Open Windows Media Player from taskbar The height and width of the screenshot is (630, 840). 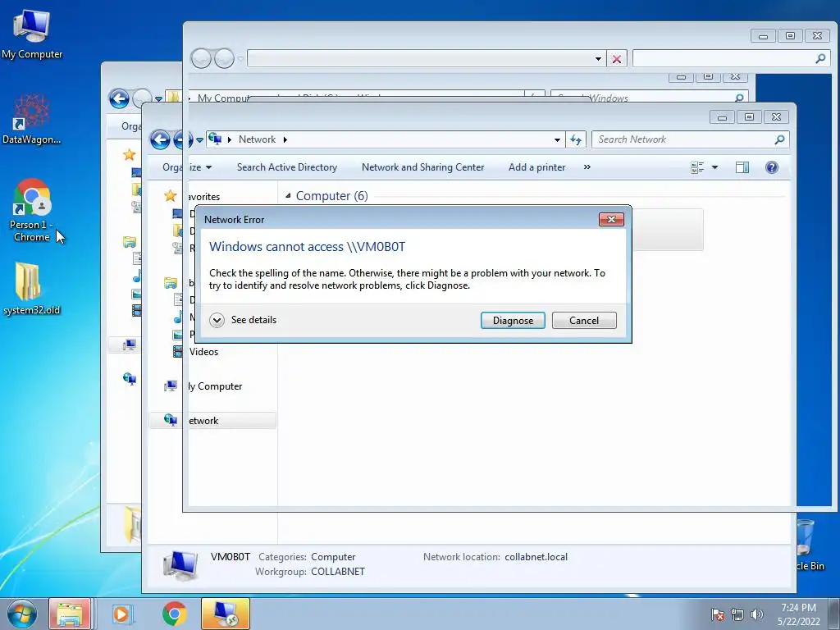[x=123, y=614]
